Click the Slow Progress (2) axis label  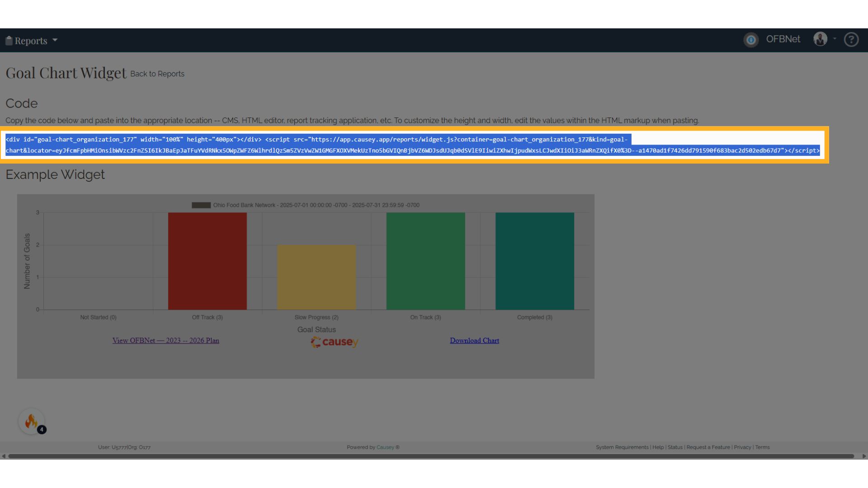click(x=316, y=318)
